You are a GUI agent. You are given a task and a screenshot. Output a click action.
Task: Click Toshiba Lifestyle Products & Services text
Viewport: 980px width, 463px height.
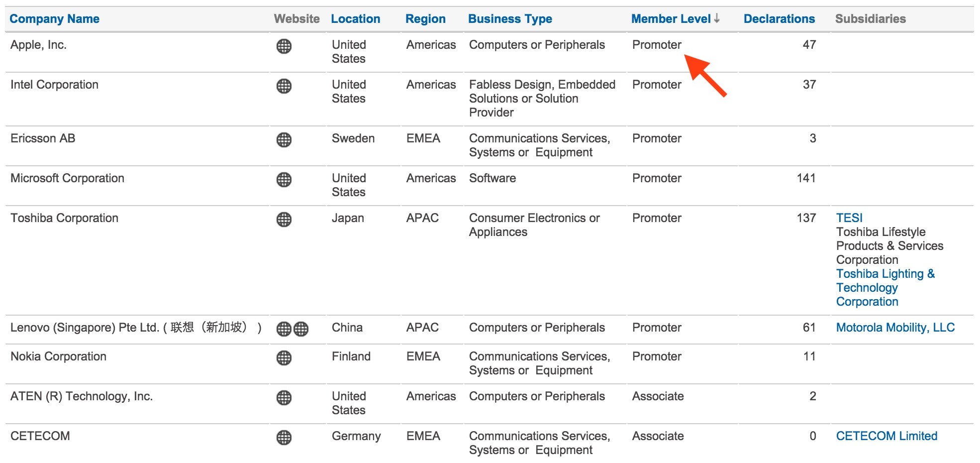889,246
